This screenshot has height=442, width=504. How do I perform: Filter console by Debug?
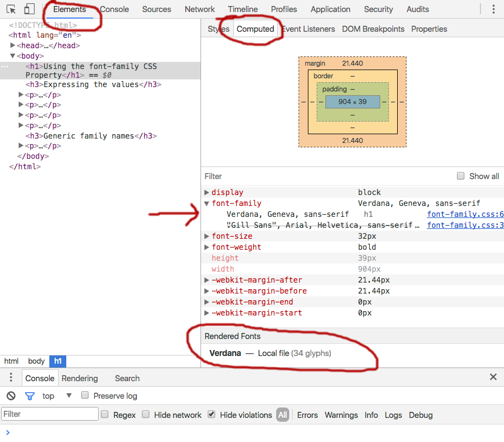(x=420, y=415)
